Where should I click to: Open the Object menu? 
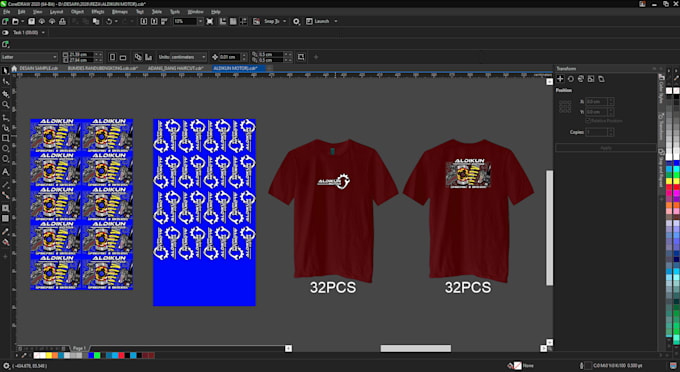coord(77,12)
